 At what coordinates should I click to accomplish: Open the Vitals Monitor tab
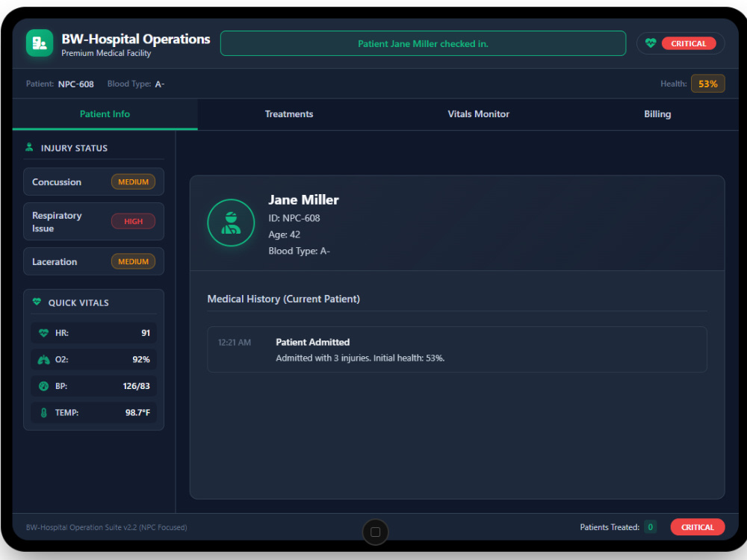point(478,114)
